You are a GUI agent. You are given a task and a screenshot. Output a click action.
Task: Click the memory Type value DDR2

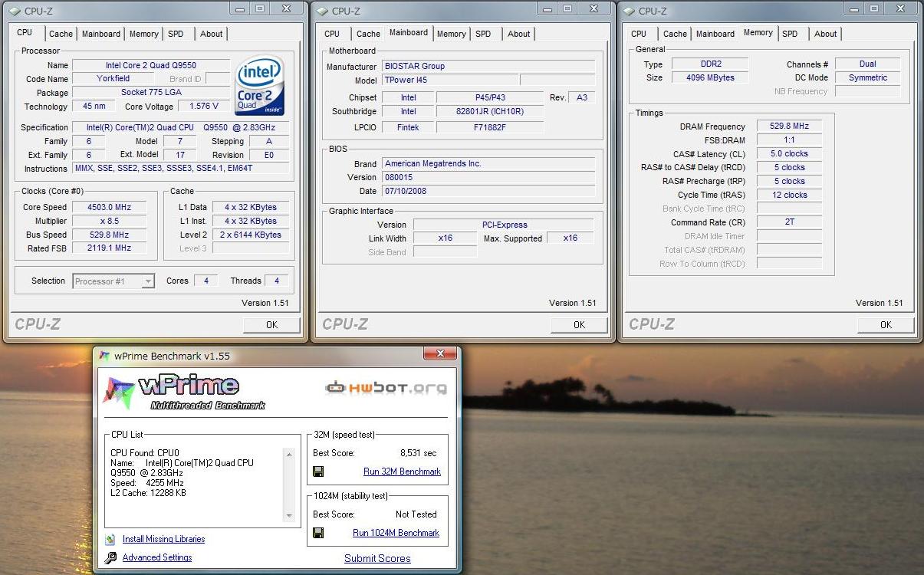click(x=710, y=64)
